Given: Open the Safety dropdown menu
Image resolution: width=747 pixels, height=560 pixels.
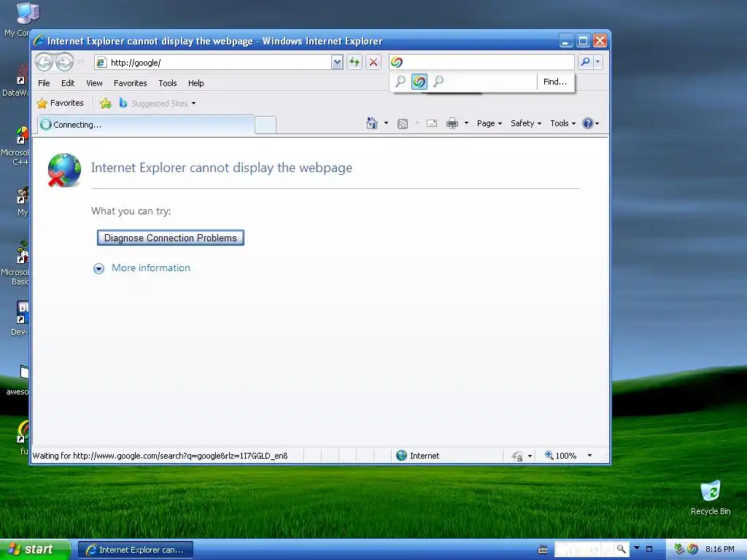Looking at the screenshot, I should (x=525, y=123).
